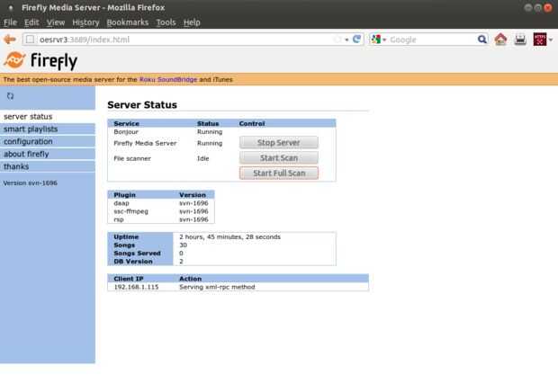Click the Client IP column header

coord(129,279)
